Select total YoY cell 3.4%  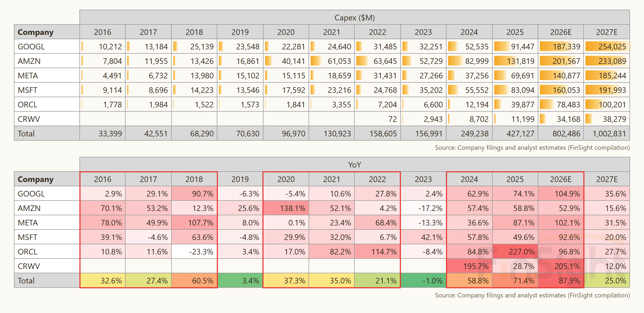pos(240,281)
